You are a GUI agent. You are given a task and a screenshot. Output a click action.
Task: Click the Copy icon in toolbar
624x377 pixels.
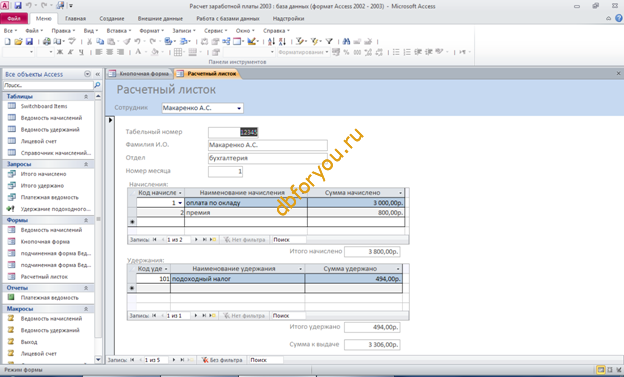(x=100, y=41)
